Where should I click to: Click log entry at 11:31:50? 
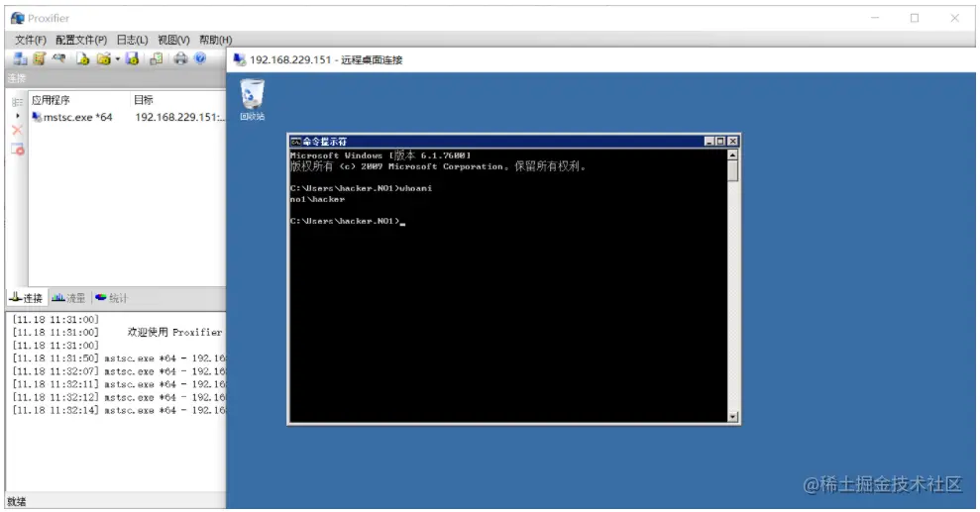[x=118, y=358]
